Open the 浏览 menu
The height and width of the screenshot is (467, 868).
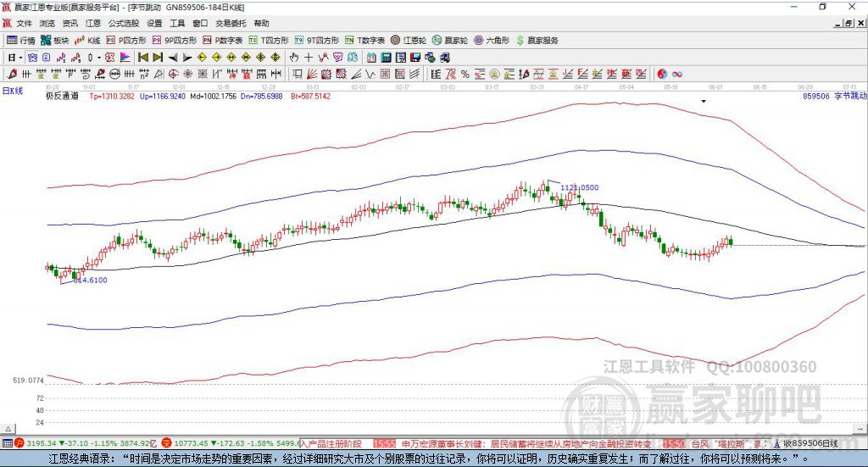[x=47, y=23]
